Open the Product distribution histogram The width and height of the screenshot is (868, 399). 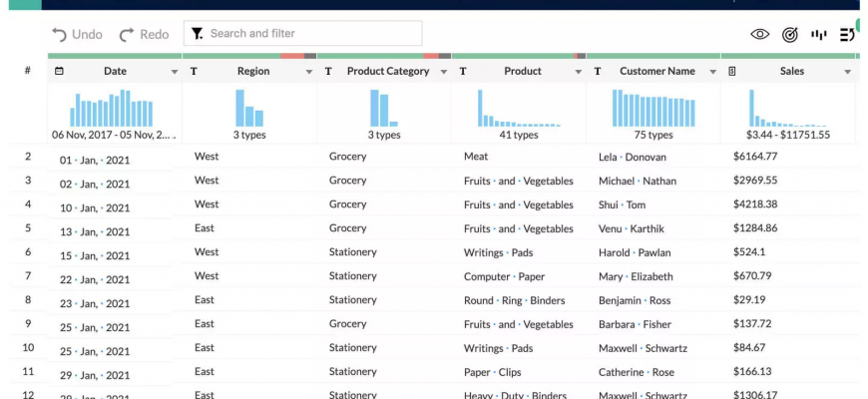pos(518,108)
